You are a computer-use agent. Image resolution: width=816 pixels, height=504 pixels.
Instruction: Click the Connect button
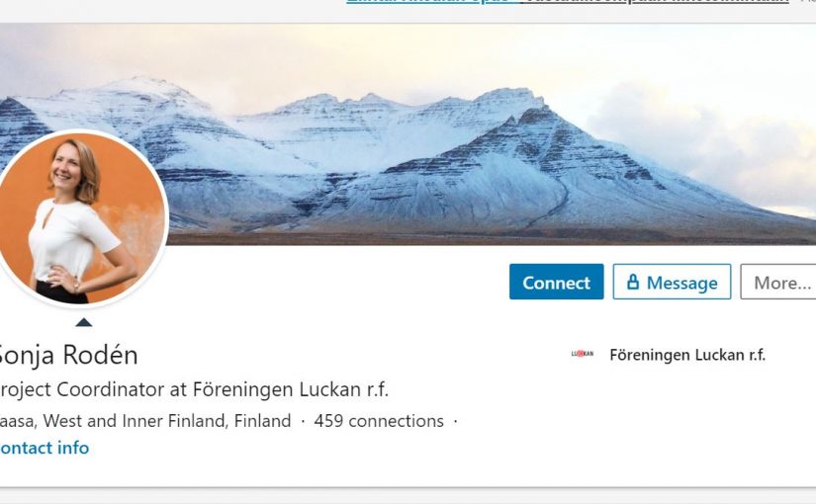tap(556, 282)
